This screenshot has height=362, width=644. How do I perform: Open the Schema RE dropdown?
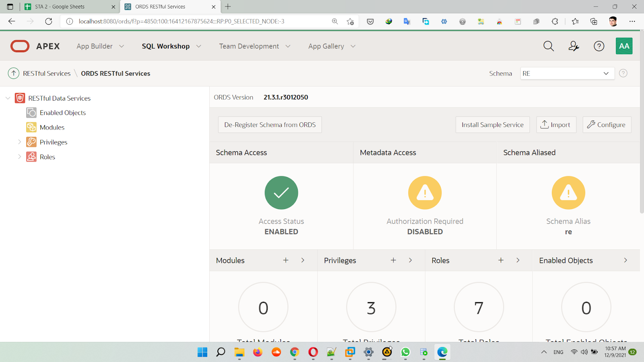pyautogui.click(x=567, y=73)
